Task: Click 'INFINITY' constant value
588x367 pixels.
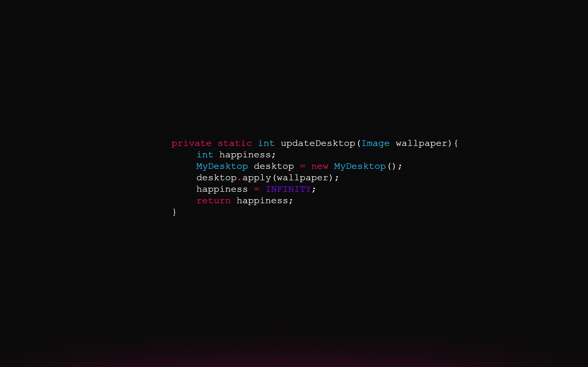Action: point(288,189)
